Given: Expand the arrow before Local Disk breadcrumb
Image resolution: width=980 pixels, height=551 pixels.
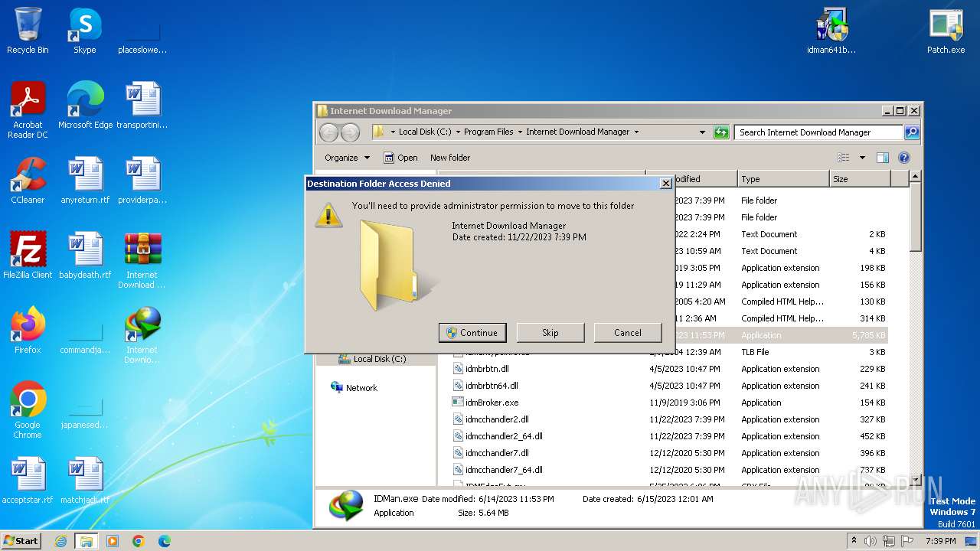Looking at the screenshot, I should pyautogui.click(x=393, y=132).
